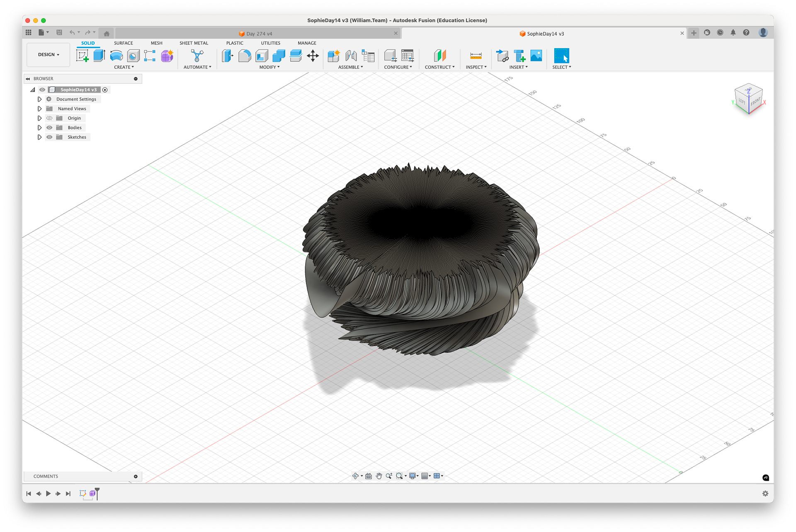The image size is (796, 532).
Task: Select the Measure tool icon
Action: [476, 56]
